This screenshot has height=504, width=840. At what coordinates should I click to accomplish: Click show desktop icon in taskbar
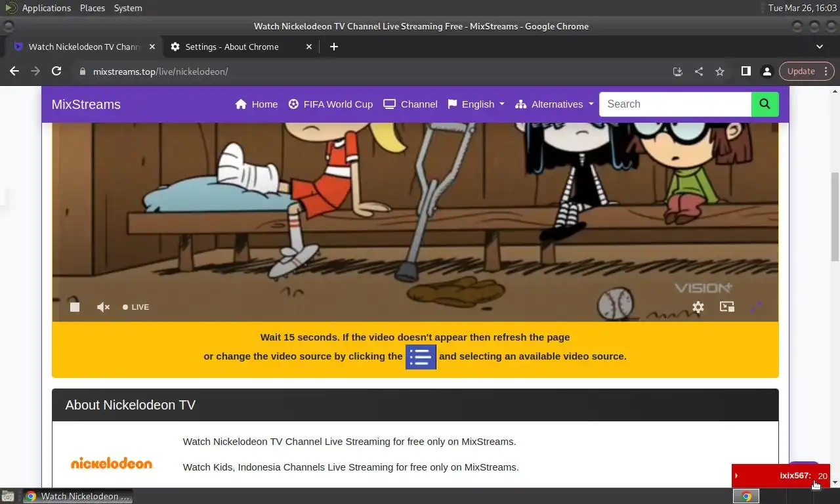tap(8, 496)
